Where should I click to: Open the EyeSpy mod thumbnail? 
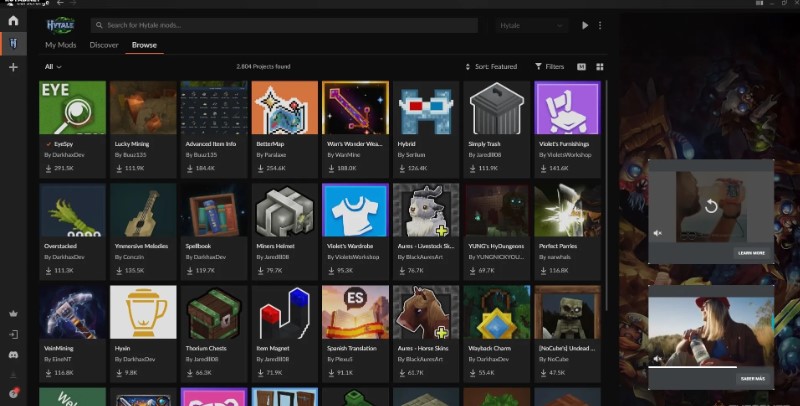72,108
